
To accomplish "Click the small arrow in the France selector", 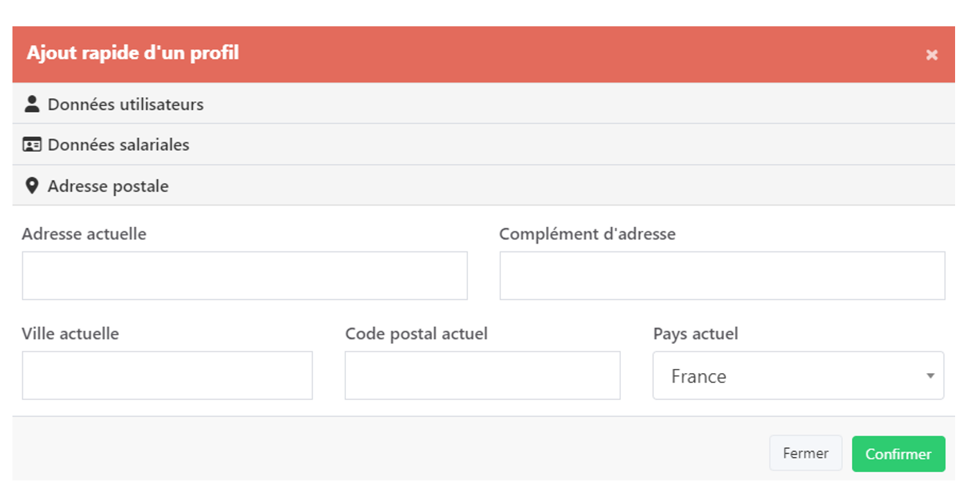I will [x=930, y=376].
